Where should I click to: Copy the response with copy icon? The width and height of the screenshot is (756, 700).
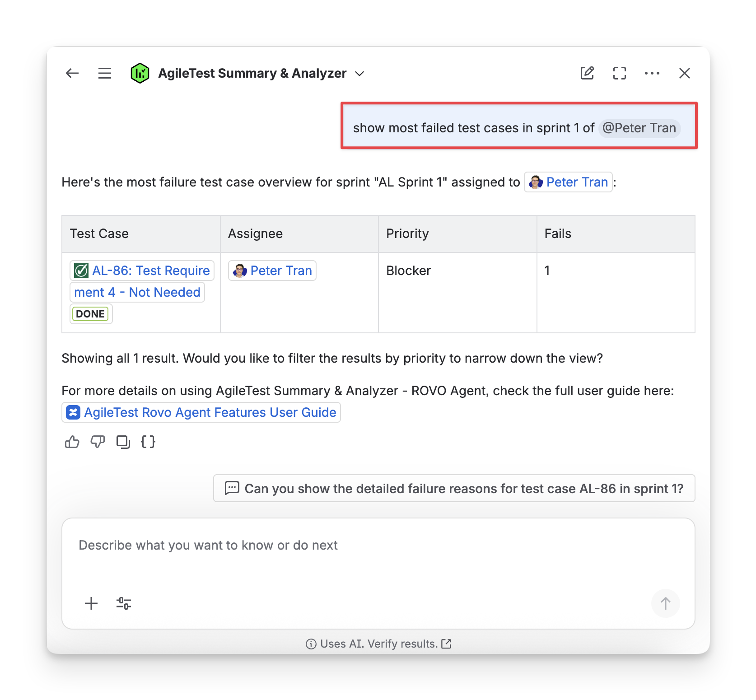pos(123,442)
